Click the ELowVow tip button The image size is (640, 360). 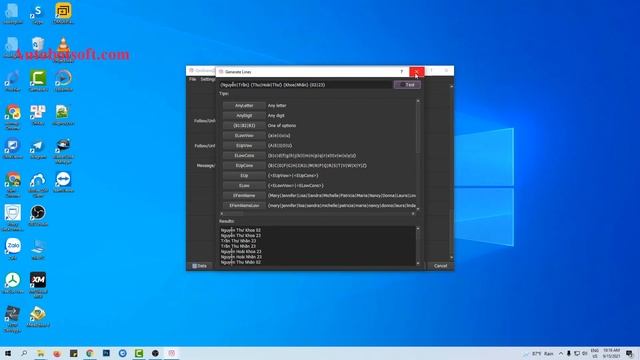(244, 136)
